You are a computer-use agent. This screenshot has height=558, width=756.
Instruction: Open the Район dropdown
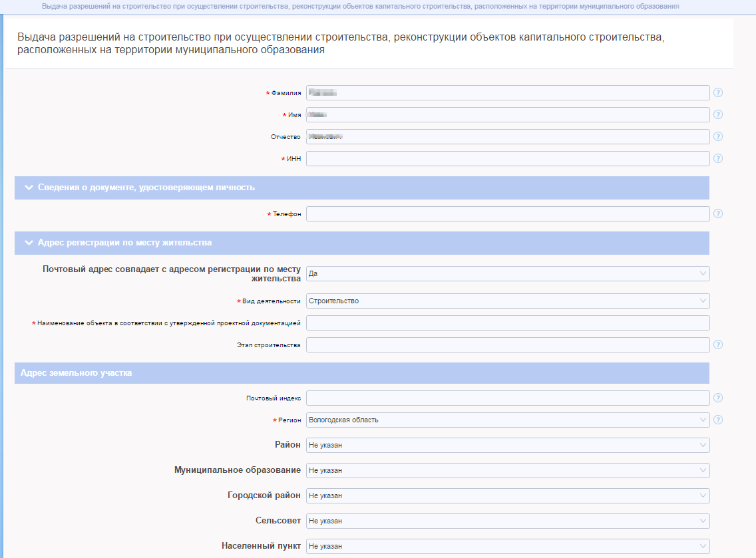coord(507,445)
